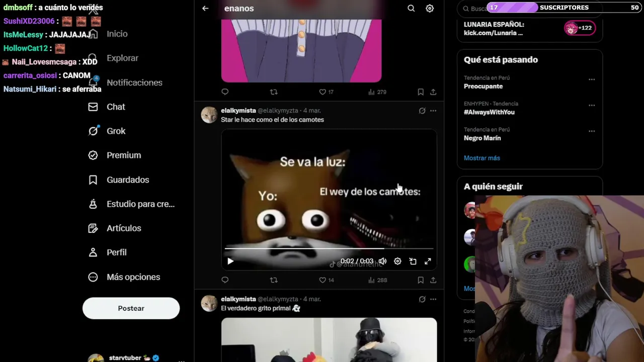Open more options on grito primal tweet
Viewport: 644px width, 362px height.
click(433, 299)
